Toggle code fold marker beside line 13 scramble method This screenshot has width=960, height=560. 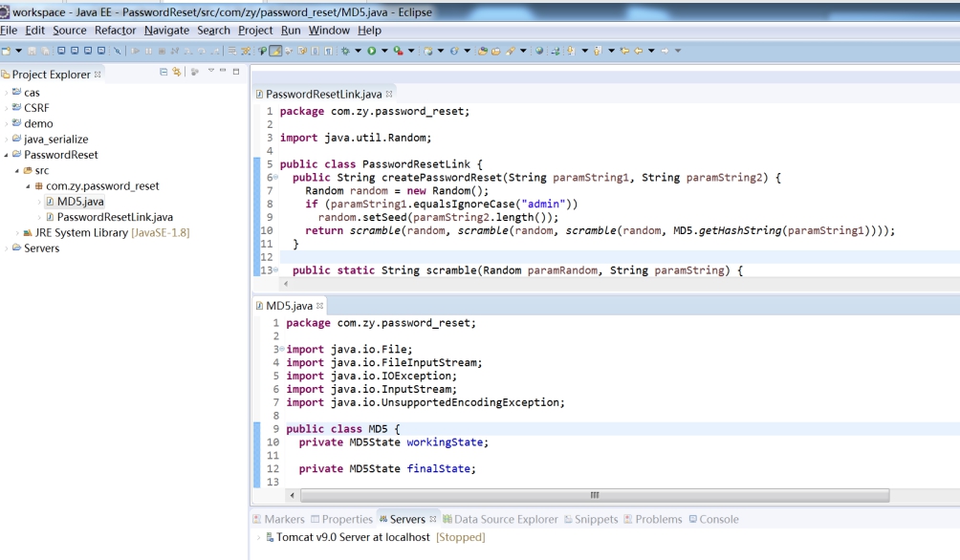[x=275, y=269]
